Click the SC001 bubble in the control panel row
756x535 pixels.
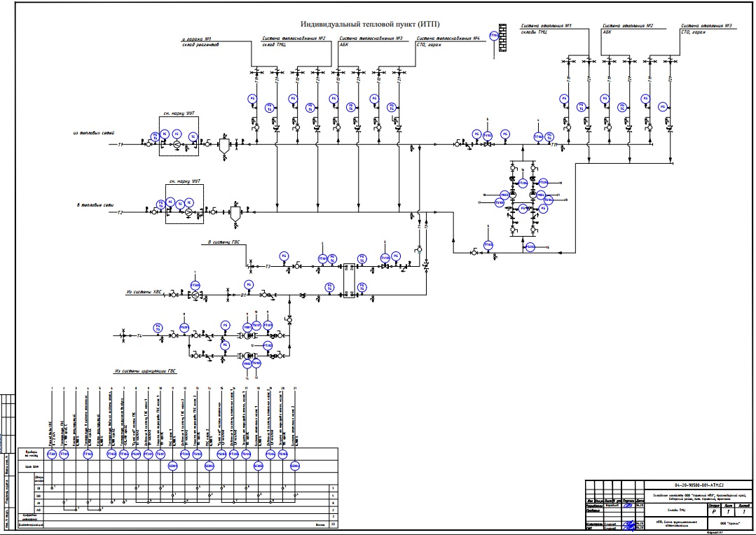point(172,466)
